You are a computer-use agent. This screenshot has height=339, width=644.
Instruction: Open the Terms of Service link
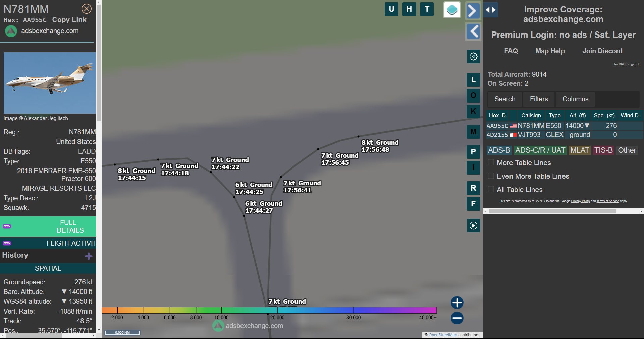tap(607, 201)
